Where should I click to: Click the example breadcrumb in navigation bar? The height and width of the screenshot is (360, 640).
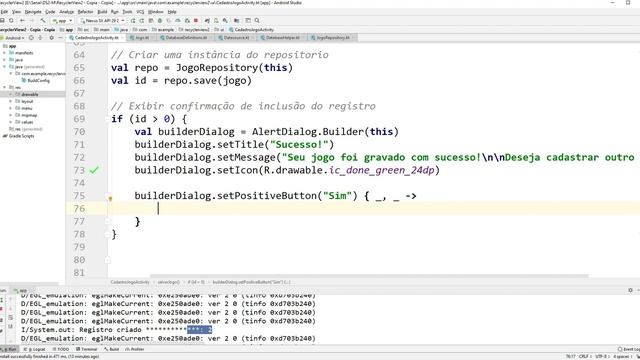(x=163, y=30)
